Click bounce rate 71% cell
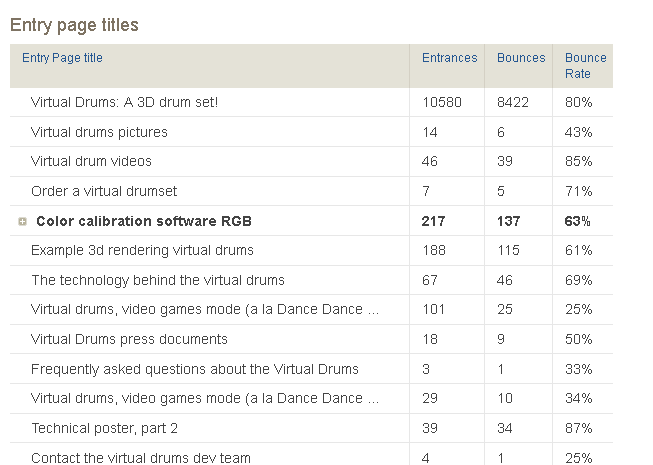 click(x=578, y=191)
